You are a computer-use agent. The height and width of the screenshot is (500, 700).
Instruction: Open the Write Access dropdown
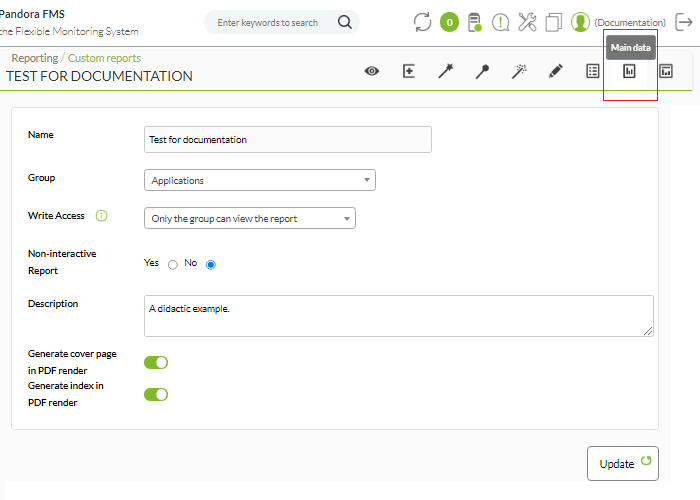[x=250, y=218]
